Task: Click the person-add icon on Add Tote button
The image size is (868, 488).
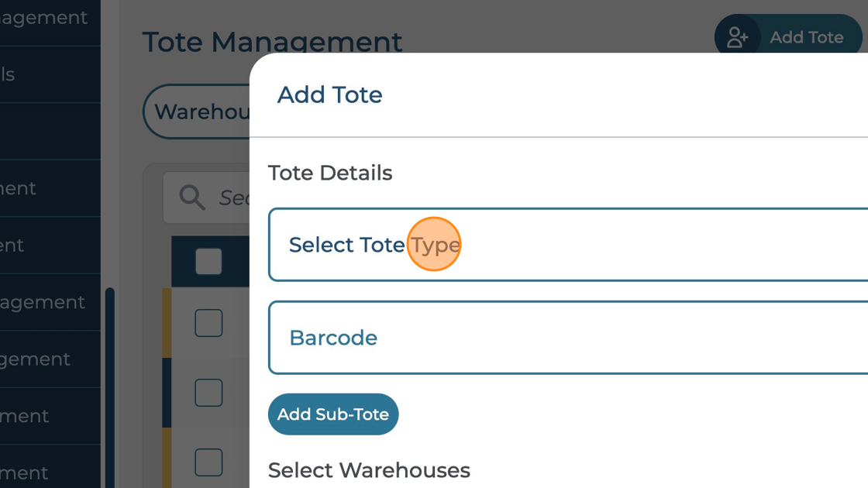Action: click(x=737, y=36)
